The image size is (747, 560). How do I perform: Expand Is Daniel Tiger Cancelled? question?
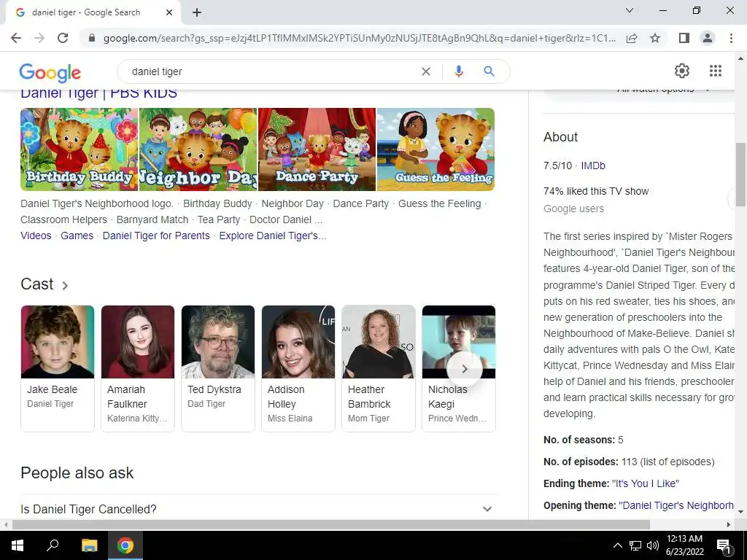click(x=259, y=508)
